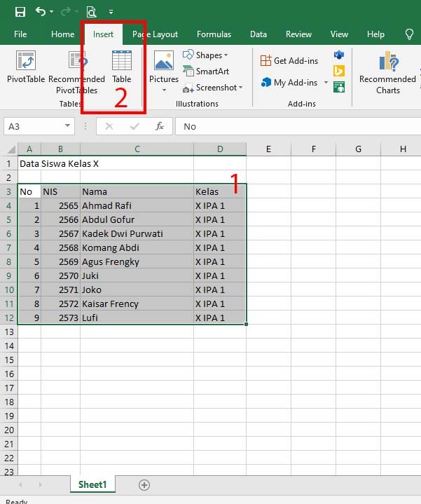Switch to the Formulas tab
This screenshot has width=421, height=504.
[x=214, y=34]
